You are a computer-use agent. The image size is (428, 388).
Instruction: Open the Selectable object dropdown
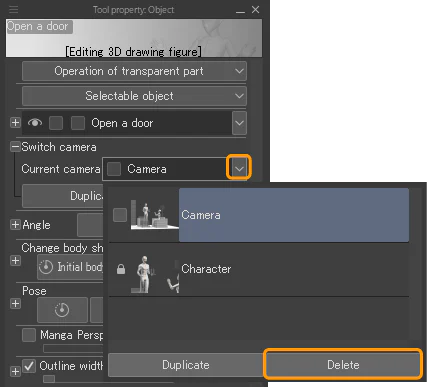point(134,96)
